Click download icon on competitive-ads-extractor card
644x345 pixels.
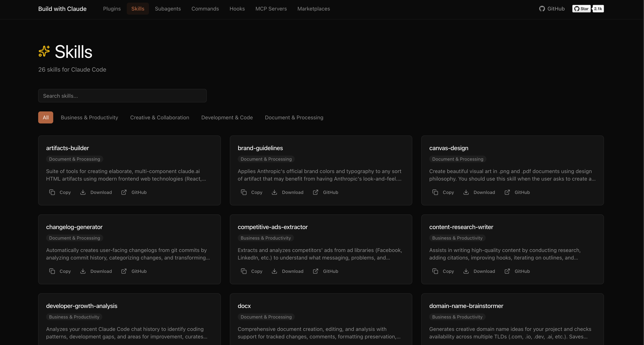274,271
